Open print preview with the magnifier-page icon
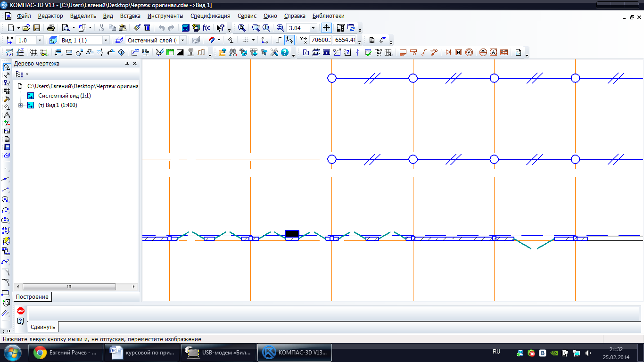 pos(66,28)
